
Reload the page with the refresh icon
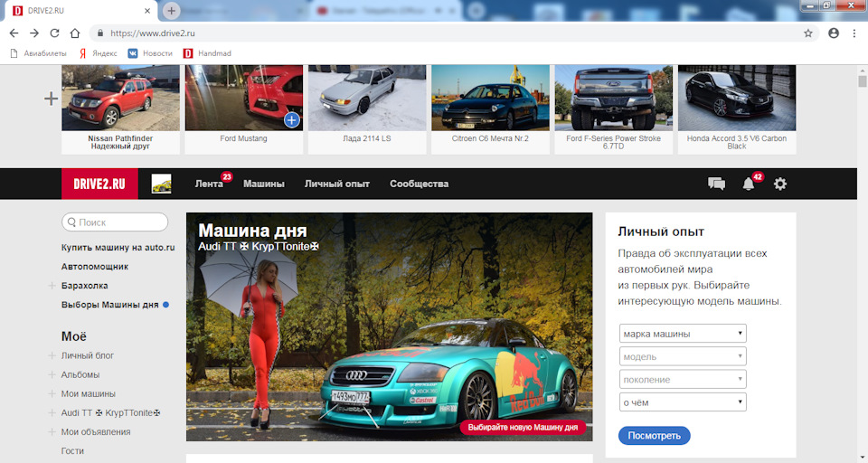click(x=54, y=33)
